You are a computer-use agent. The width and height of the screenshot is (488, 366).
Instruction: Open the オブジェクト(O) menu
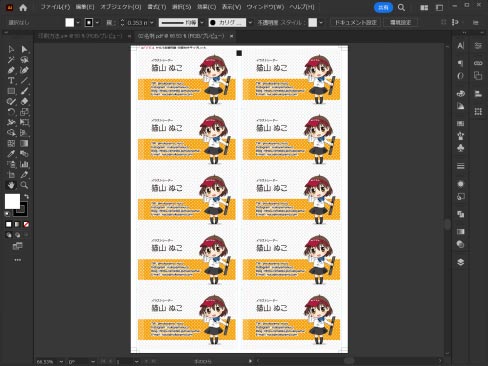click(121, 7)
